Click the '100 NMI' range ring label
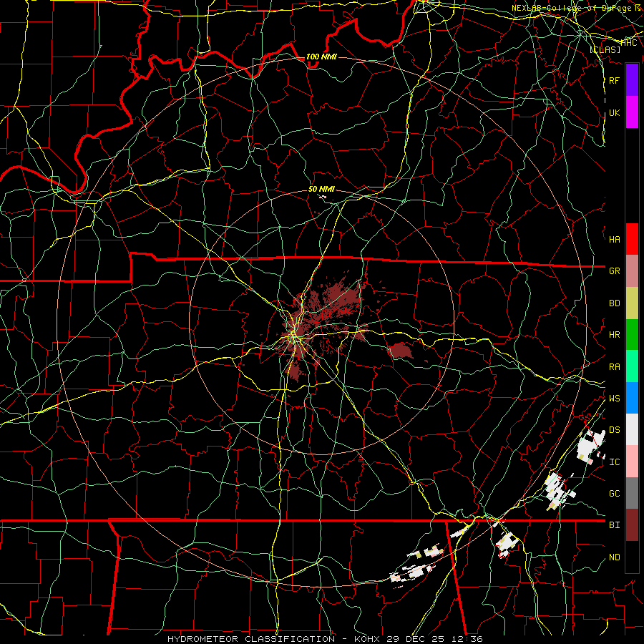 click(321, 57)
